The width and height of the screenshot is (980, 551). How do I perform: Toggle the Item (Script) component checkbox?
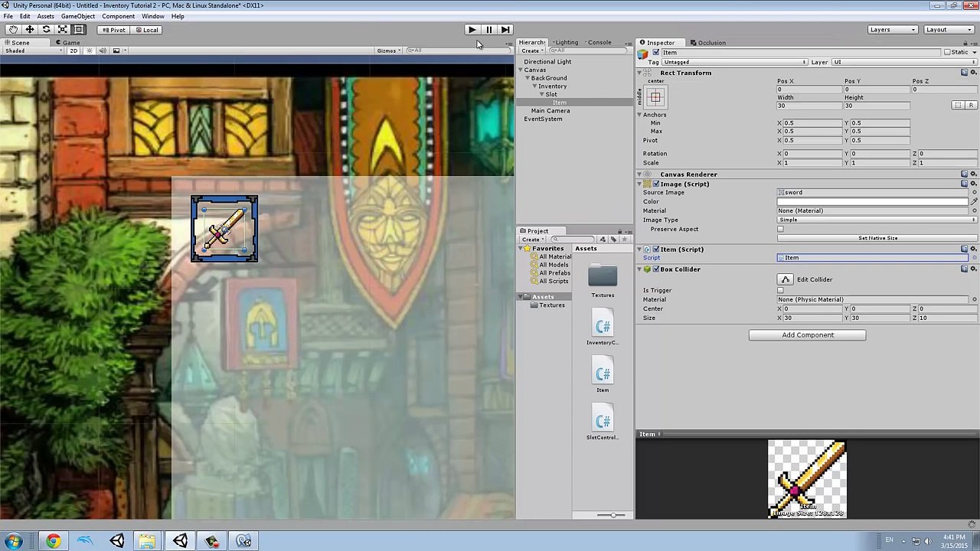[x=656, y=249]
